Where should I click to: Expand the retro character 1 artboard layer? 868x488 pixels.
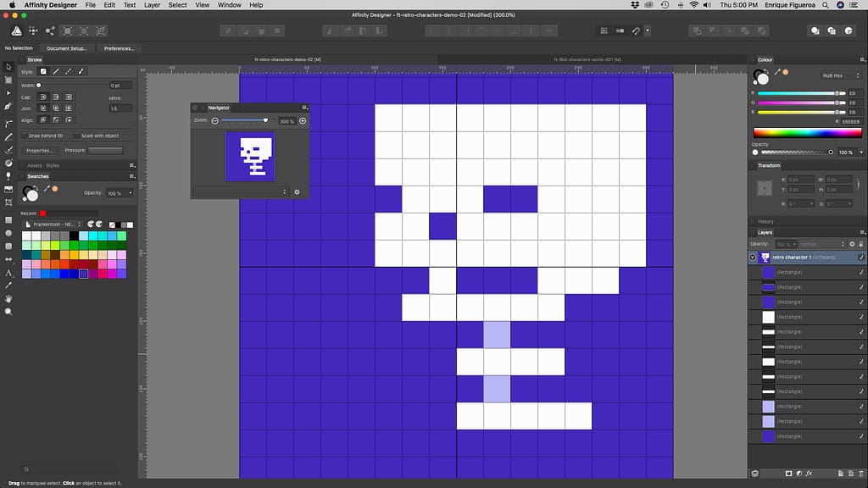[x=753, y=256]
